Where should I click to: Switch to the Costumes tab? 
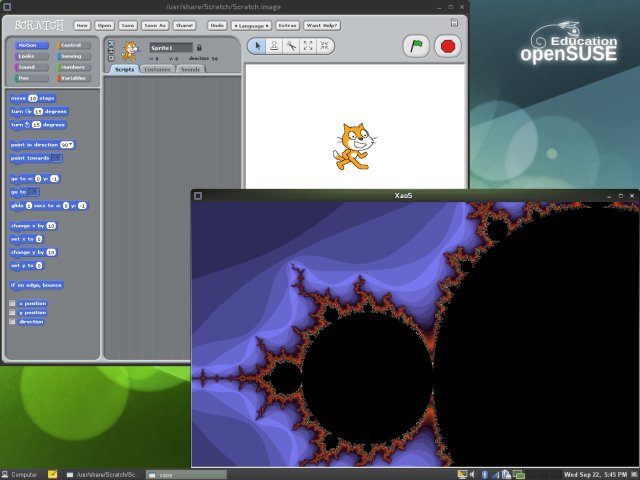157,69
